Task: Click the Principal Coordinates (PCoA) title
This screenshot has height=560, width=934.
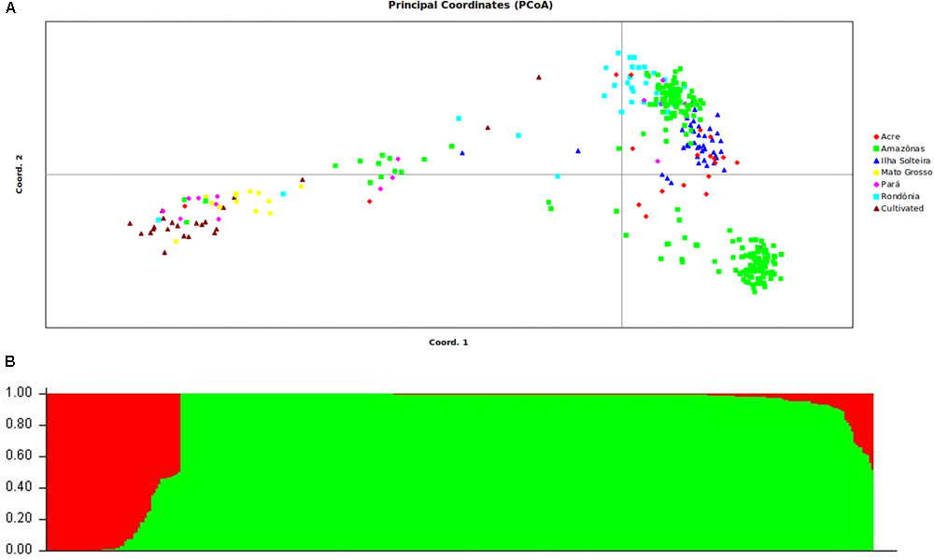Action: tap(469, 7)
